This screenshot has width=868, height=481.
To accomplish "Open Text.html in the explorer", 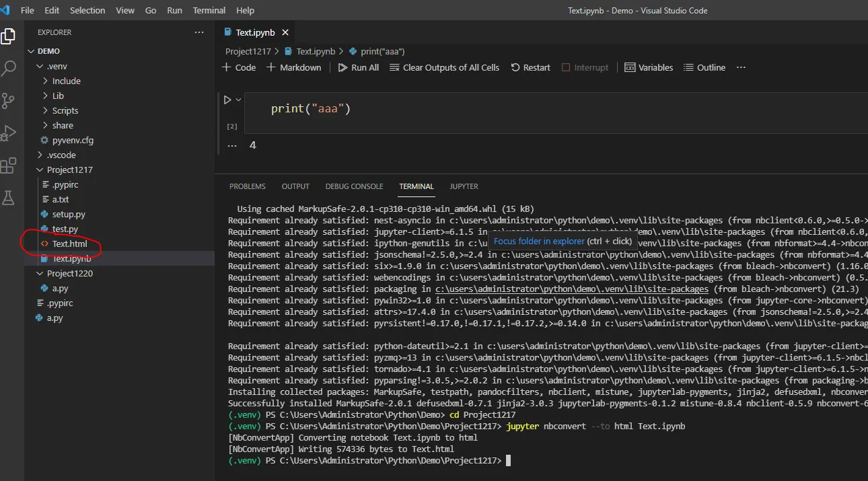I will (69, 244).
